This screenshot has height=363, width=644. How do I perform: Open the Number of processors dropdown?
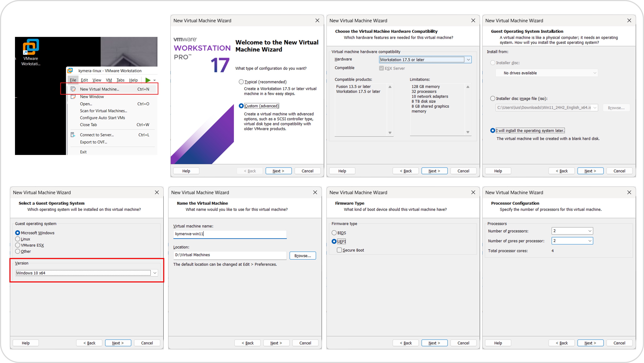[572, 231]
